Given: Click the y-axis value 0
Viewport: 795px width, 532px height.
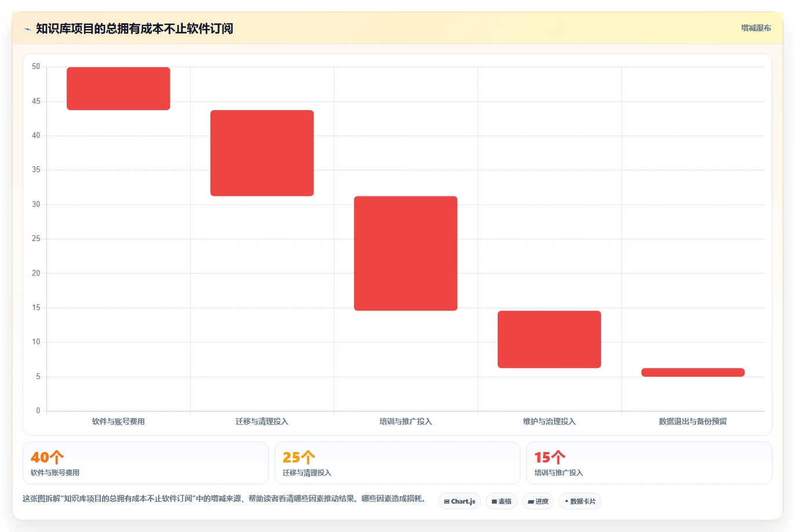Looking at the screenshot, I should pos(38,411).
